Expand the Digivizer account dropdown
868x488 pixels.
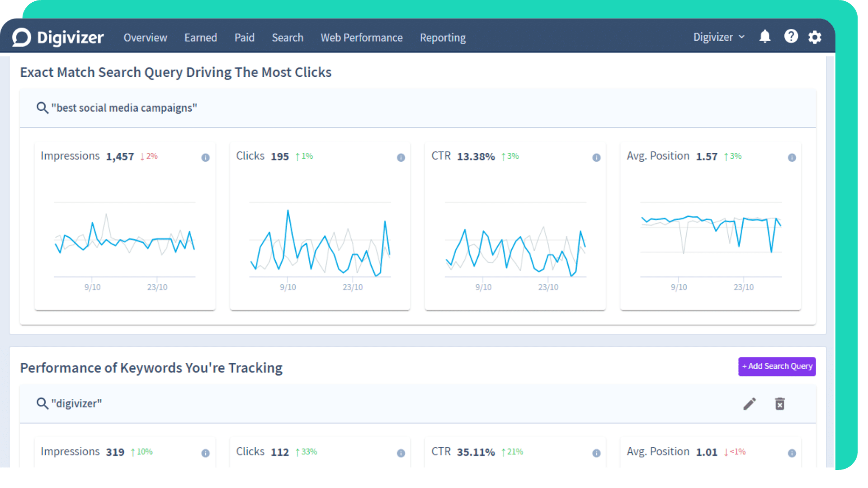pyautogui.click(x=719, y=37)
